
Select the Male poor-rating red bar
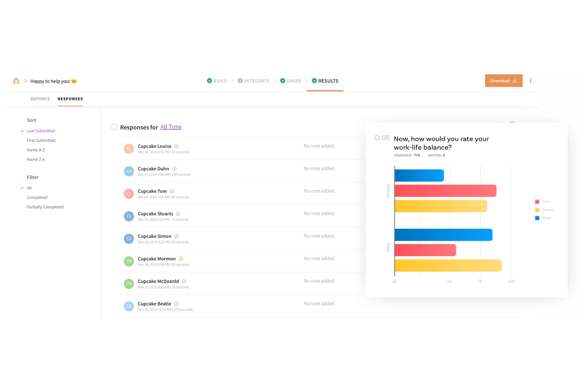point(425,250)
